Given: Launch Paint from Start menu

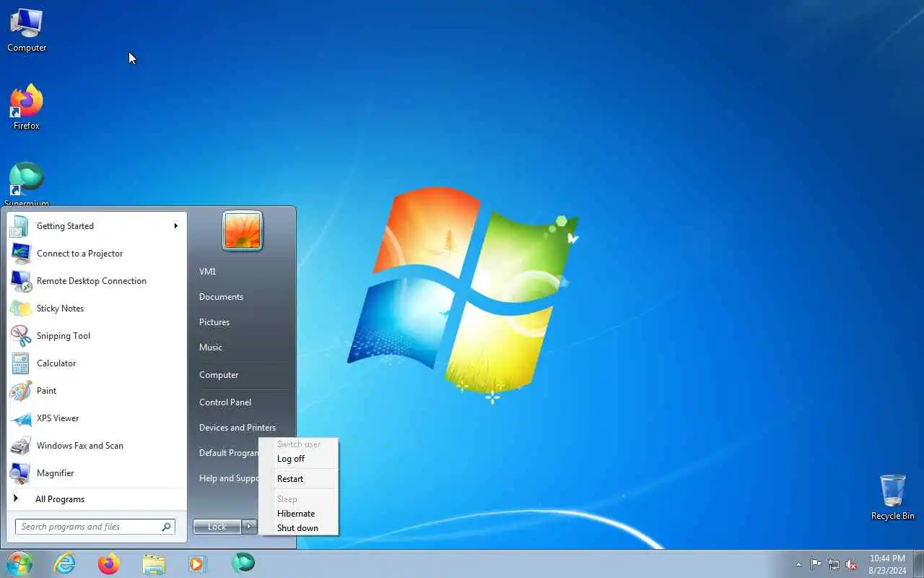Looking at the screenshot, I should click(97, 391).
